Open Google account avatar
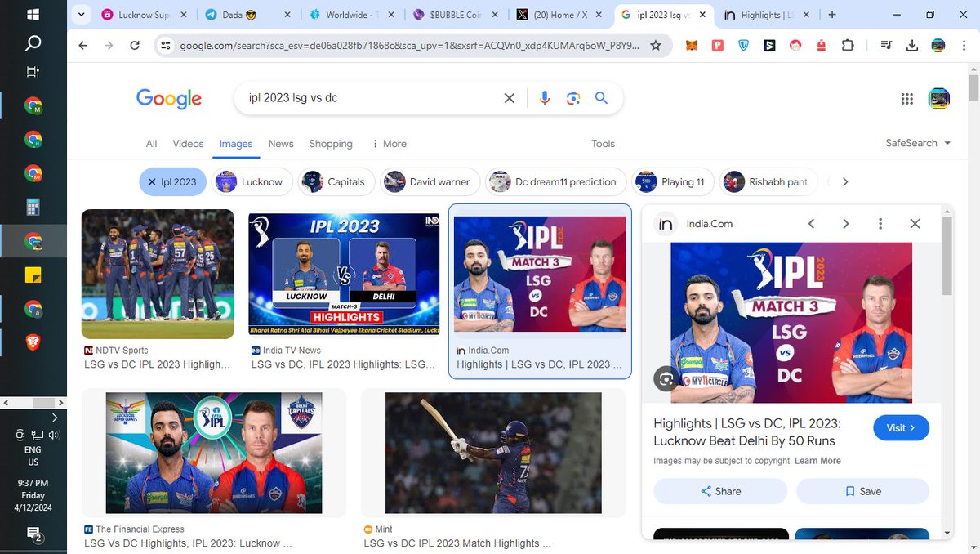The height and width of the screenshot is (554, 980). 939,99
